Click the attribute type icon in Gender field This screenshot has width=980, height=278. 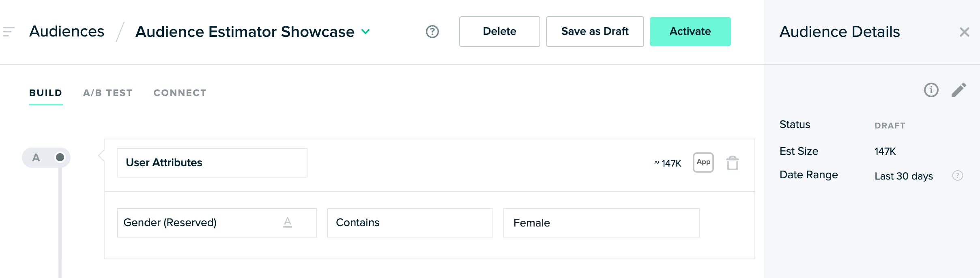(288, 222)
